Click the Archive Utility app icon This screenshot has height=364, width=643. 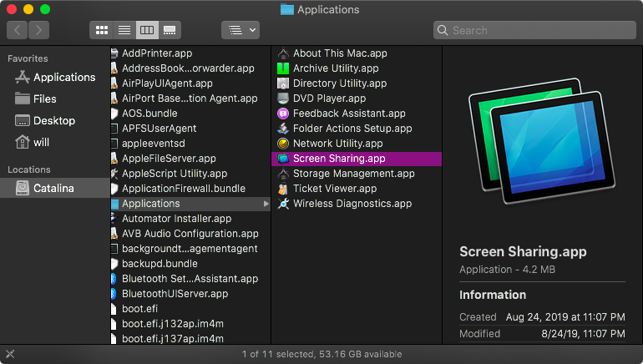[x=284, y=68]
